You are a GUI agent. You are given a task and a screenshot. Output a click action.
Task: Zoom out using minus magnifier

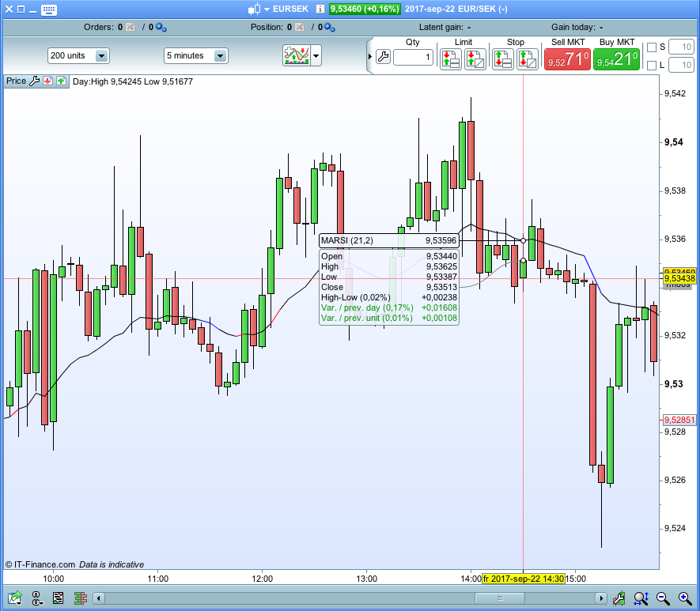pos(663,598)
